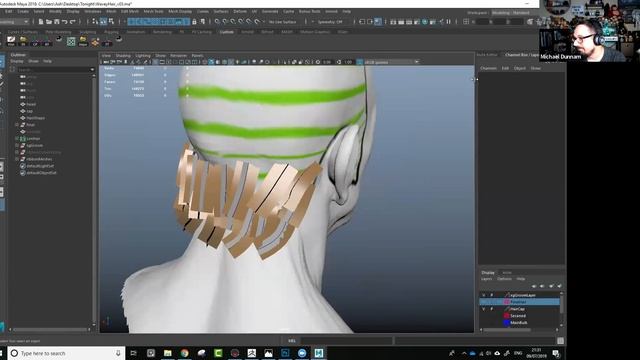Click the Open Scene folder icon
This screenshot has width=640, height=360.
[49, 22]
